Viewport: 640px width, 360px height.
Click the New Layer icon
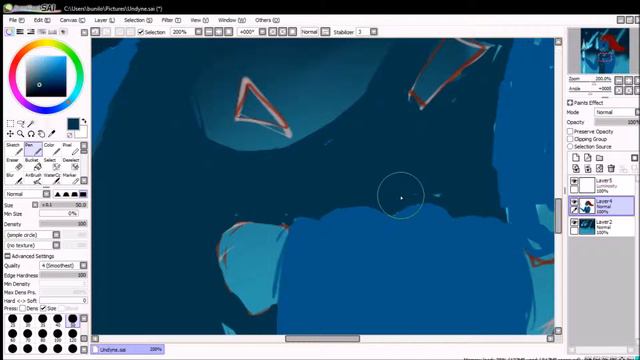coord(576,158)
